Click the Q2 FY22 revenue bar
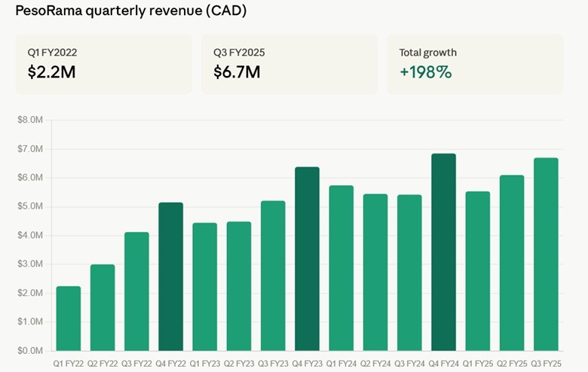This screenshot has height=372, width=588. pos(103,307)
